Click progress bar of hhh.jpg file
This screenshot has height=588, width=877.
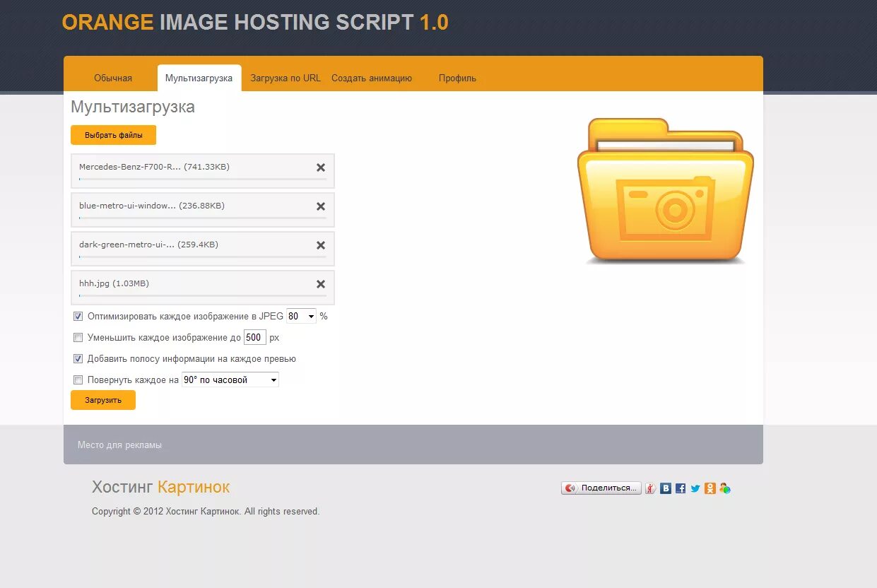[203, 296]
